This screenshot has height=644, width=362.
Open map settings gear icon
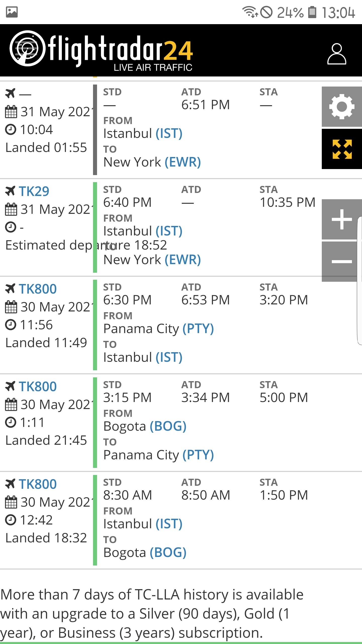click(342, 107)
